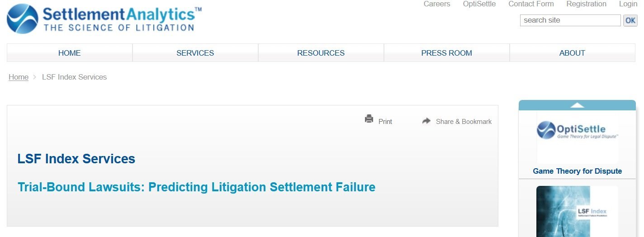Click the OK search button
The height and width of the screenshot is (237, 644).
[630, 20]
